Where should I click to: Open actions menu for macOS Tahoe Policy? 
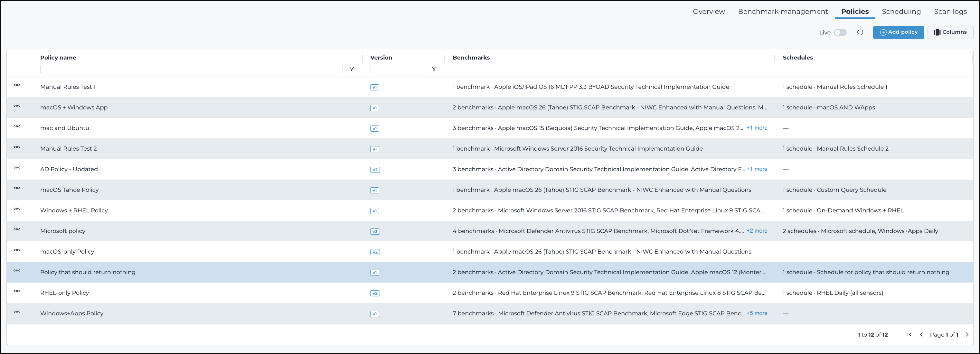17,188
